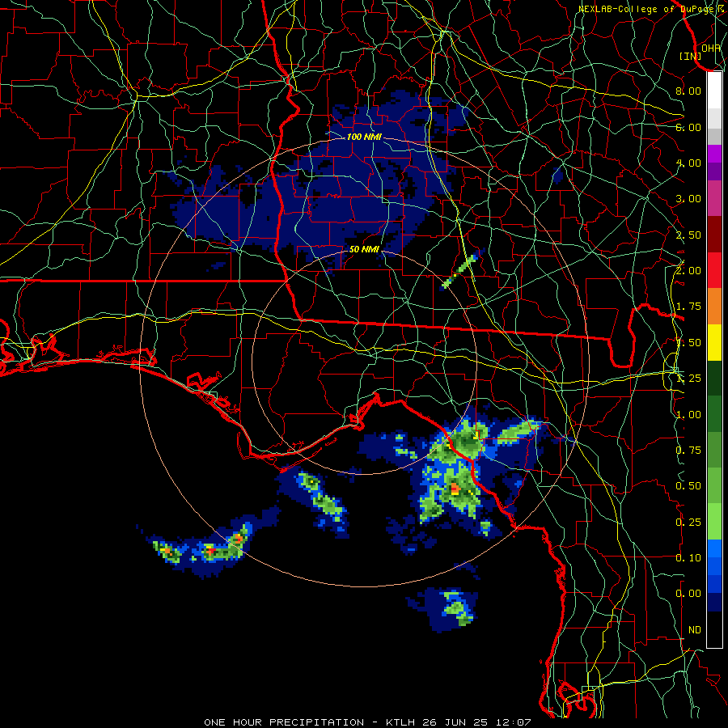Select the bright red swatch above 2.00
Image resolution: width=728 pixels, height=728 pixels.
pos(714,270)
